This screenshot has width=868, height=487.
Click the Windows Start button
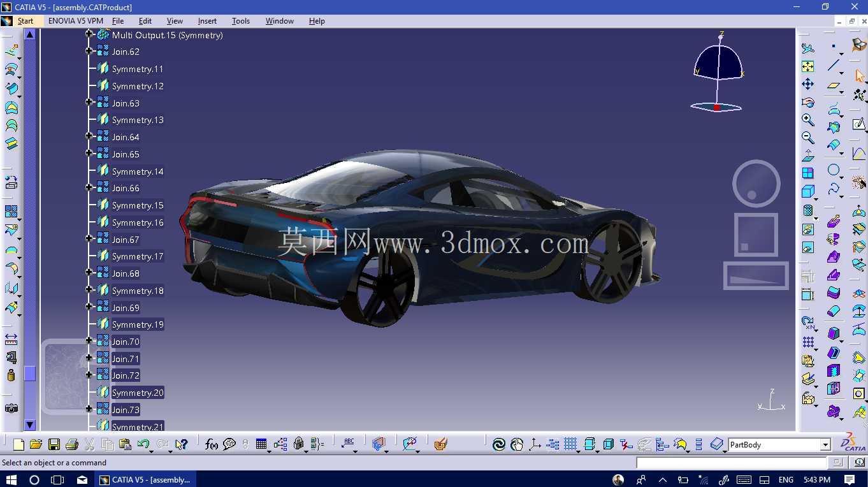(11, 479)
